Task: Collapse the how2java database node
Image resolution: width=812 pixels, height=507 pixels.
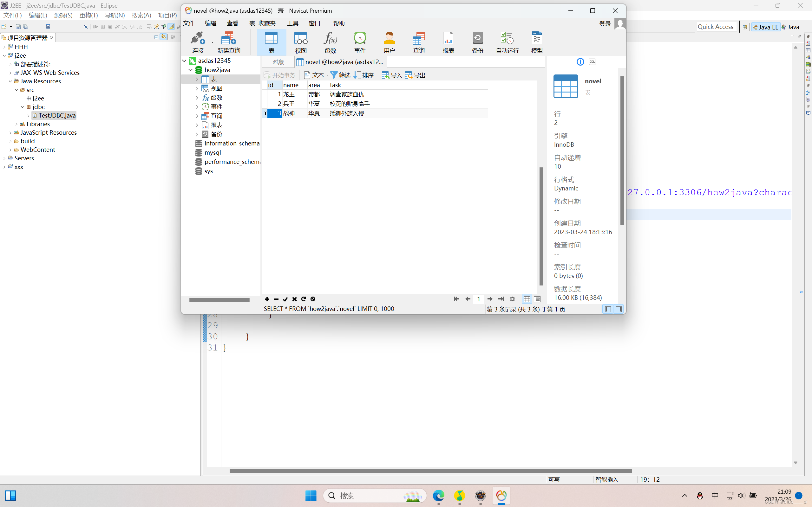Action: coord(191,70)
